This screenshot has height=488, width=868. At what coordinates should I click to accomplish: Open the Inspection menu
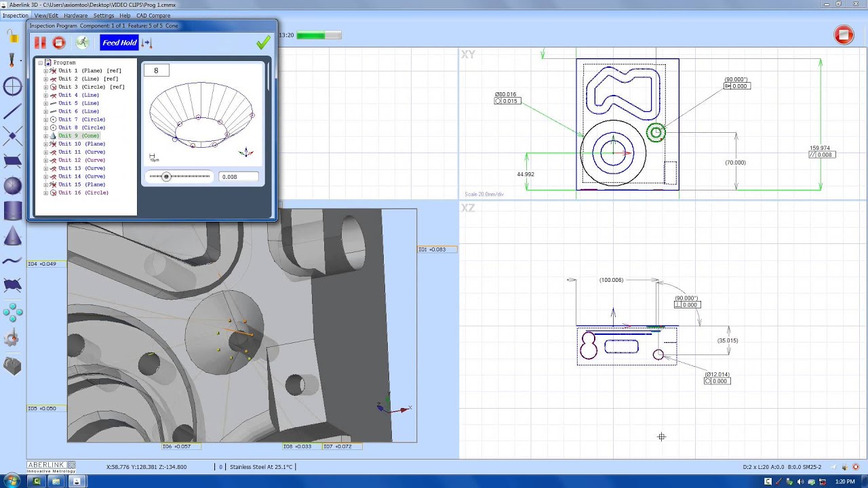coord(16,16)
